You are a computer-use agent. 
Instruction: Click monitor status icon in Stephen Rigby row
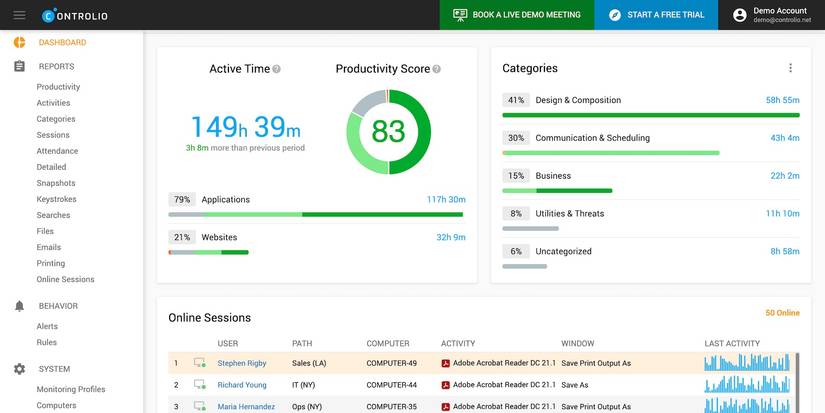(199, 363)
